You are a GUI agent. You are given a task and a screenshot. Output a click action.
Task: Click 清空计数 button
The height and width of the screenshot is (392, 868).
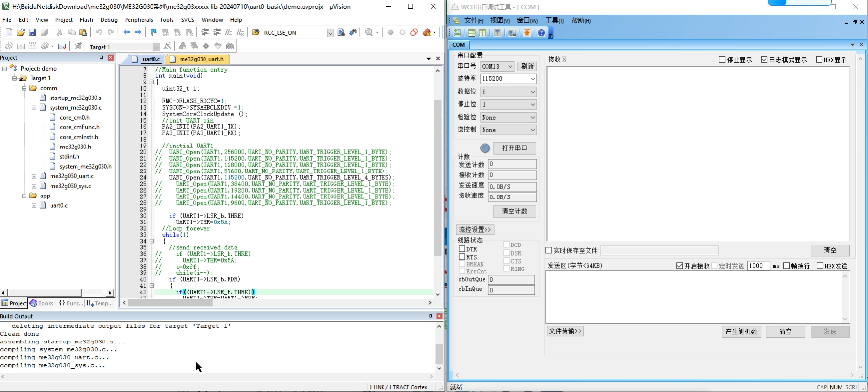tap(514, 211)
